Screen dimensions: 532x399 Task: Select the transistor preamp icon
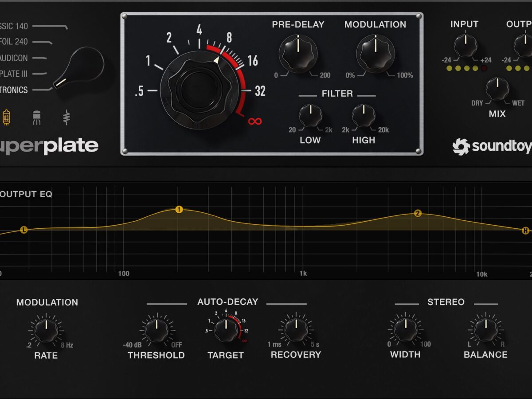[x=36, y=117]
